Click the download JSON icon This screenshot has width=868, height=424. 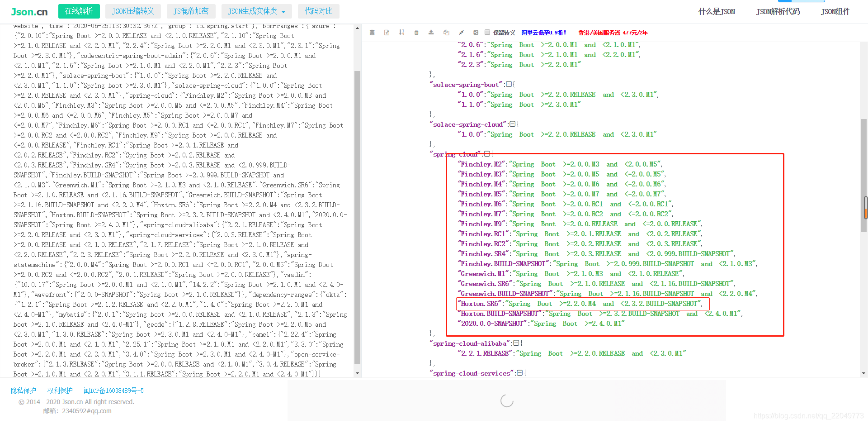point(431,33)
